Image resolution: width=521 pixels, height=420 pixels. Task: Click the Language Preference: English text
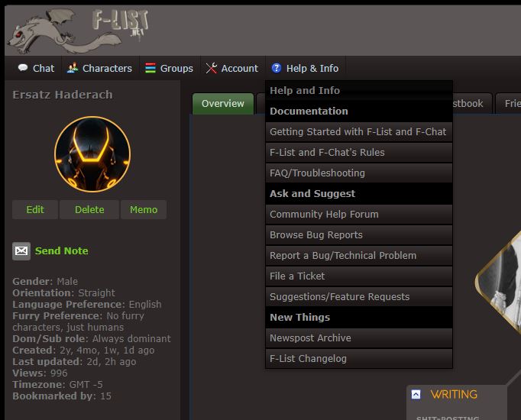tap(87, 305)
